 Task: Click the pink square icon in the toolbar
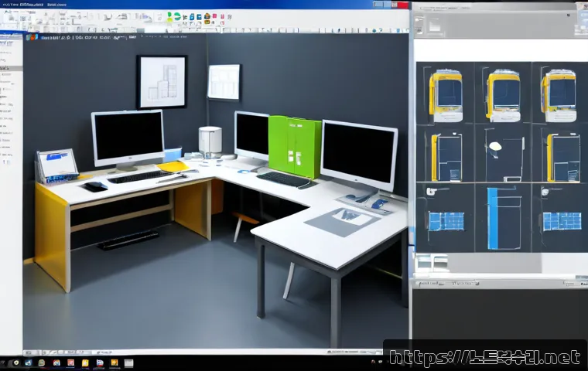pos(214,15)
